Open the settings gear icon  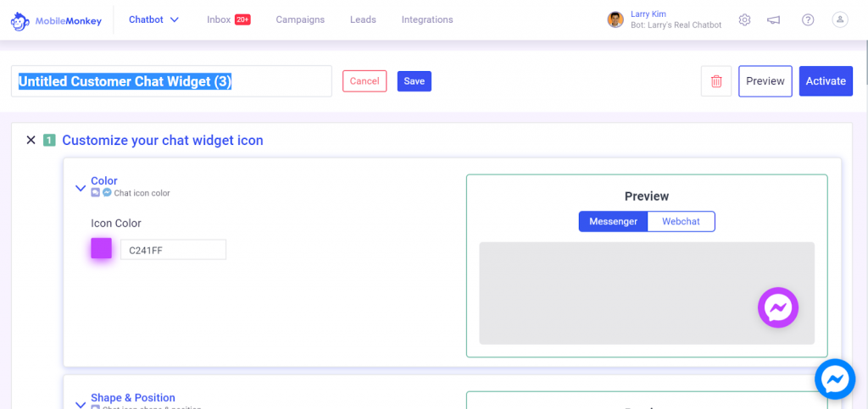[744, 19]
